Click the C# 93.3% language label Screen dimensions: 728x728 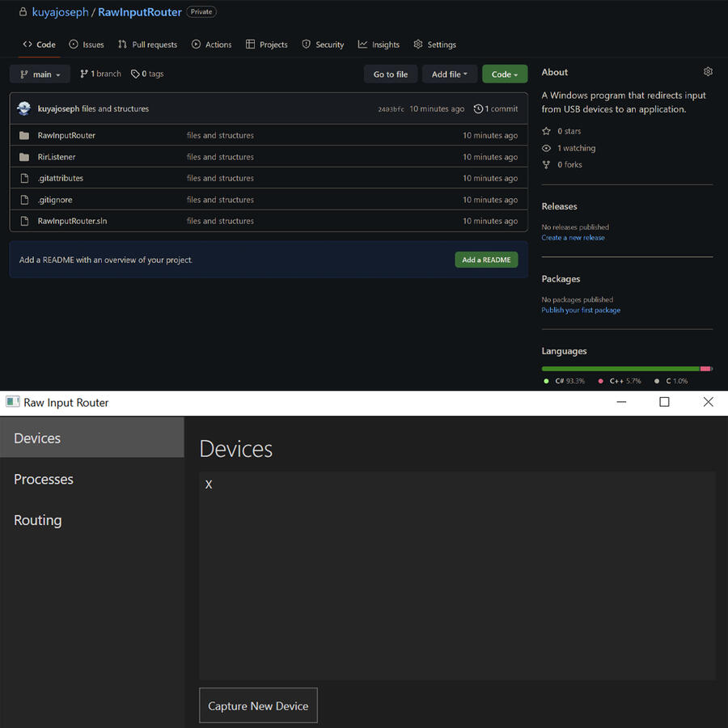[564, 381]
